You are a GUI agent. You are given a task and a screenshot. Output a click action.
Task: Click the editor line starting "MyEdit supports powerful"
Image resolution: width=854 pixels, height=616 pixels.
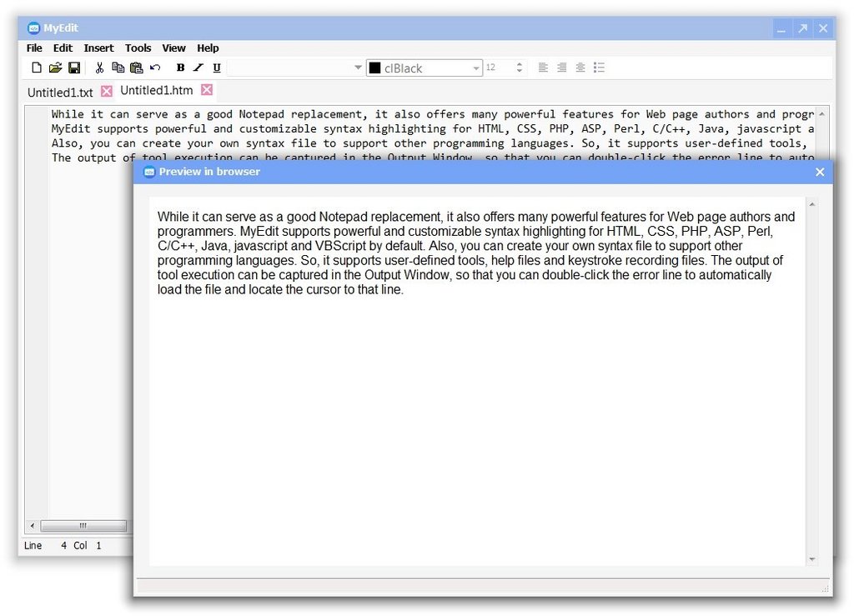pos(433,129)
